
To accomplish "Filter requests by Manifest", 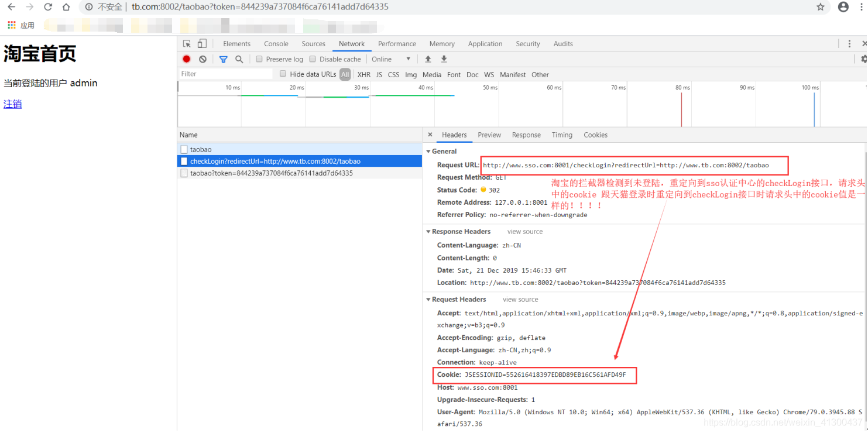I will coord(513,75).
